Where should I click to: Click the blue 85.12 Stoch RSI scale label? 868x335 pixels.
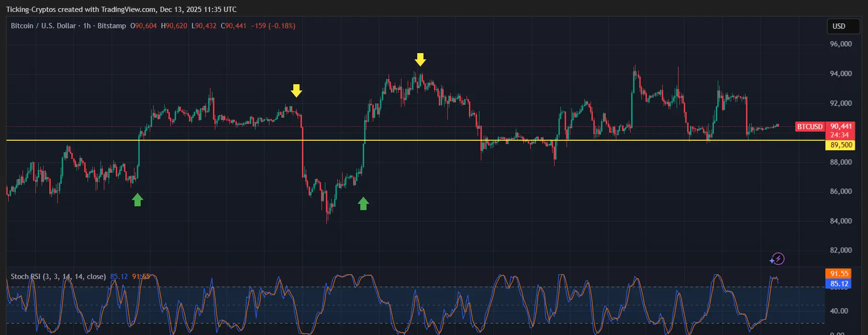click(x=839, y=284)
